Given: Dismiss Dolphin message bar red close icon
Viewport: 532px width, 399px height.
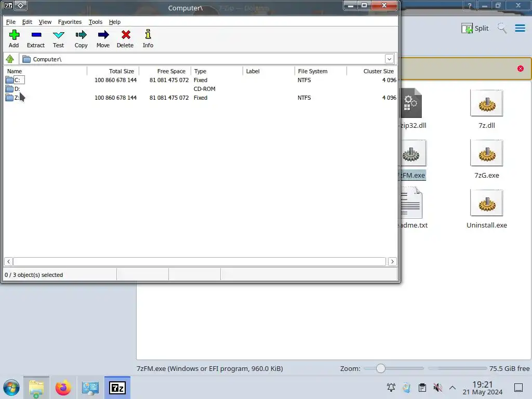Looking at the screenshot, I should pos(521,69).
